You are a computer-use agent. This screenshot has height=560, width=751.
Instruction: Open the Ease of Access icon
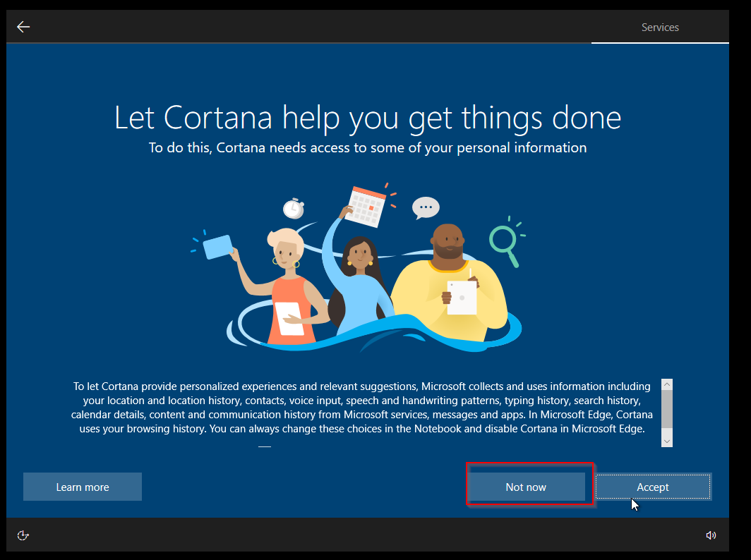coord(23,535)
